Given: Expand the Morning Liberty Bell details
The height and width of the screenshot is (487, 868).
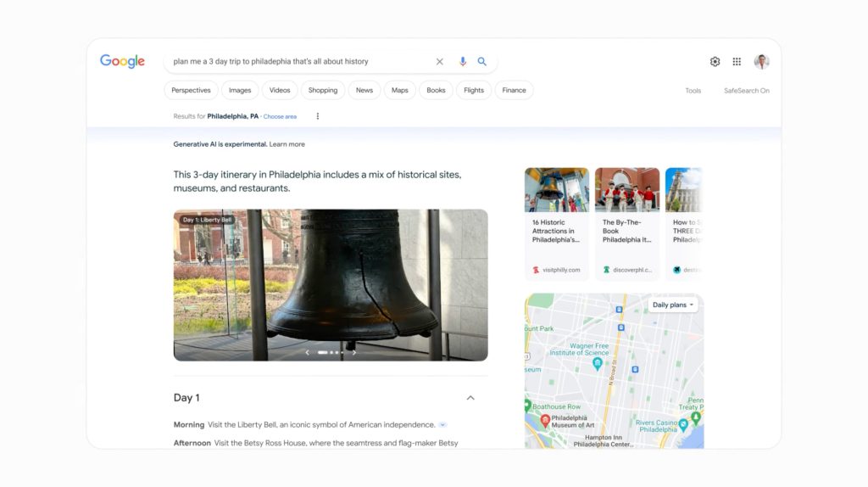Looking at the screenshot, I should point(442,425).
